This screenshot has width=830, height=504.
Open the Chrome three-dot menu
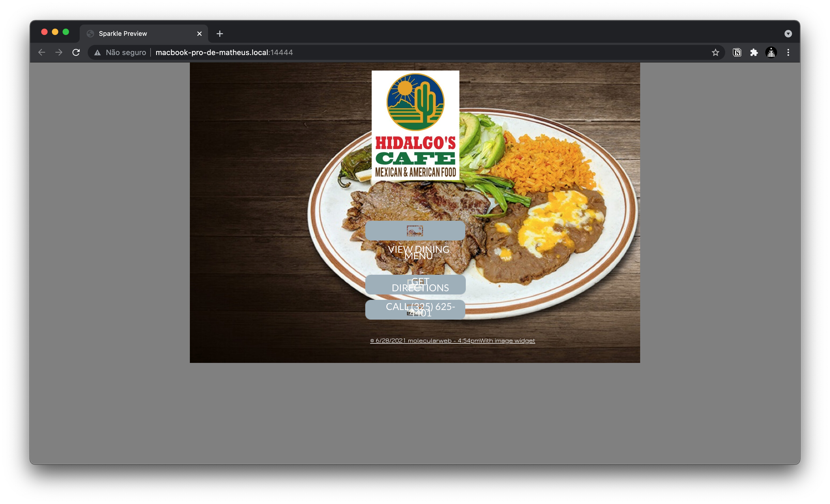[x=788, y=53]
